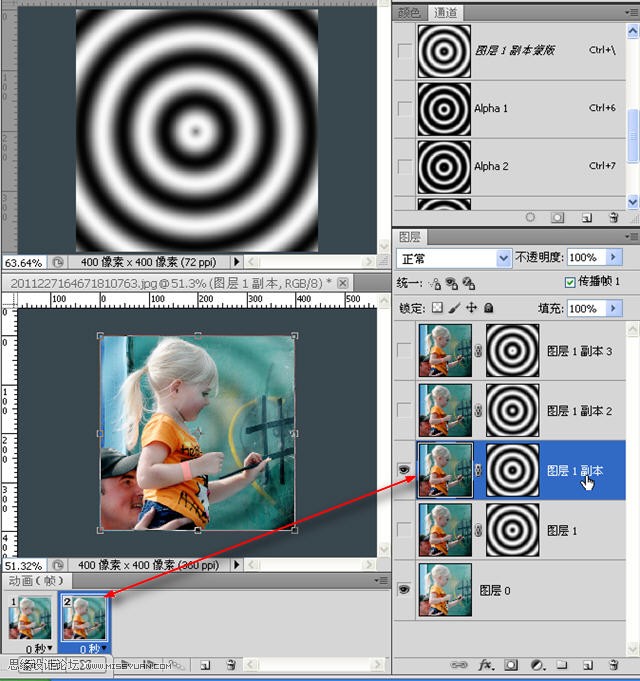Click the 63.64% zoom field
The height and width of the screenshot is (681, 640).
24,263
